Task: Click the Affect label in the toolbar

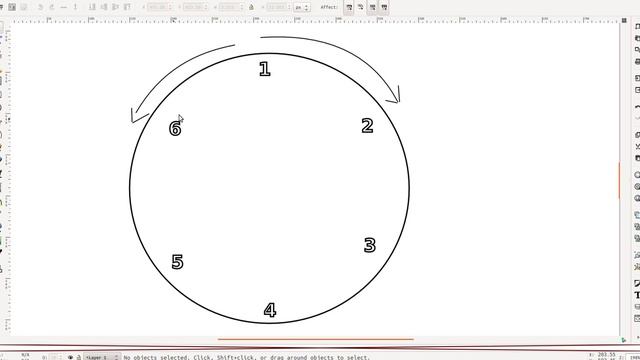Action: tap(329, 7)
